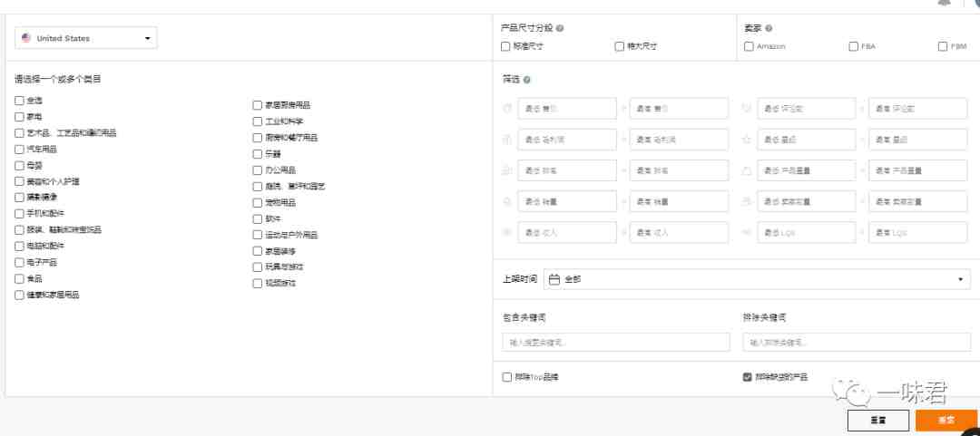The image size is (980, 436).
Task: Click the 最低 LQS input field
Action: 807,232
